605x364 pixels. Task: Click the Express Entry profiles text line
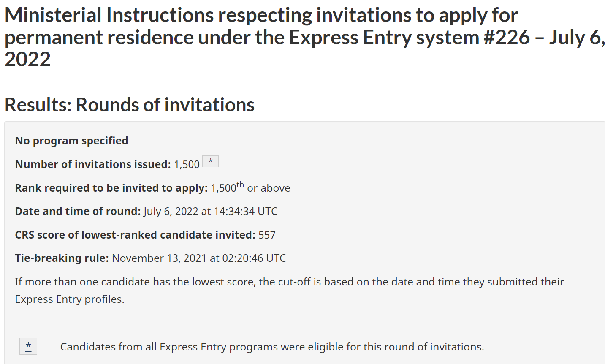click(x=70, y=299)
